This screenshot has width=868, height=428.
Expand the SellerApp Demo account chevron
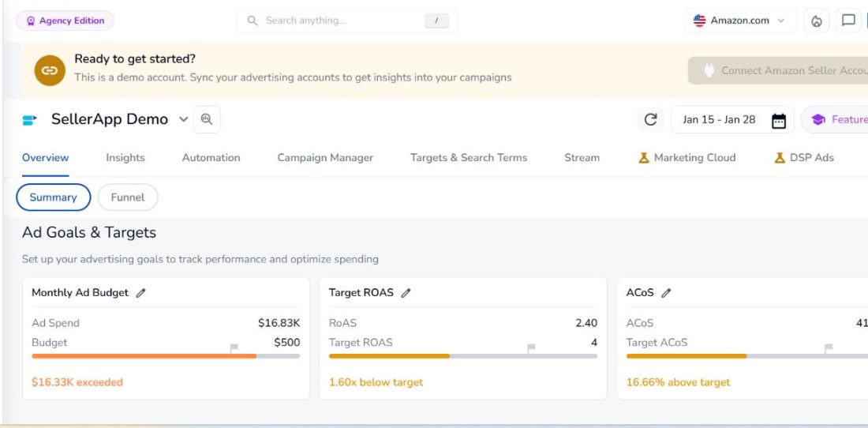pos(183,119)
